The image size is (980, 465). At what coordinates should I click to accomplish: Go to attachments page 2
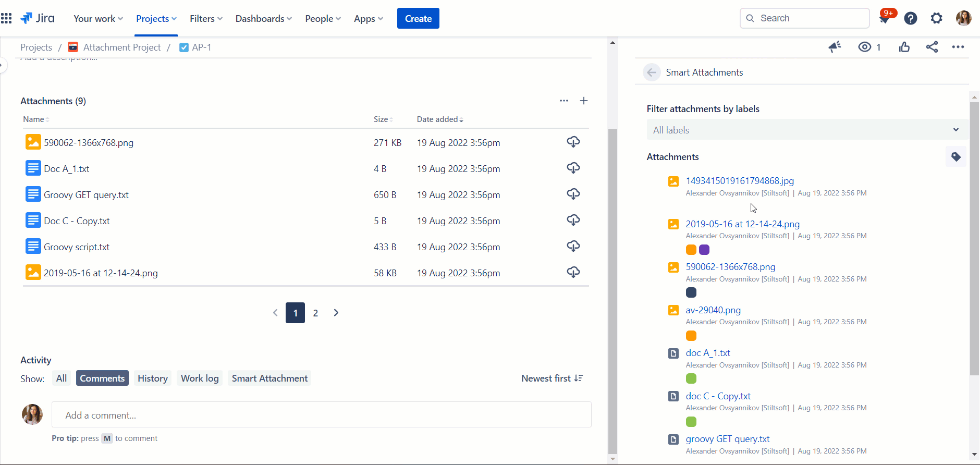tap(315, 313)
